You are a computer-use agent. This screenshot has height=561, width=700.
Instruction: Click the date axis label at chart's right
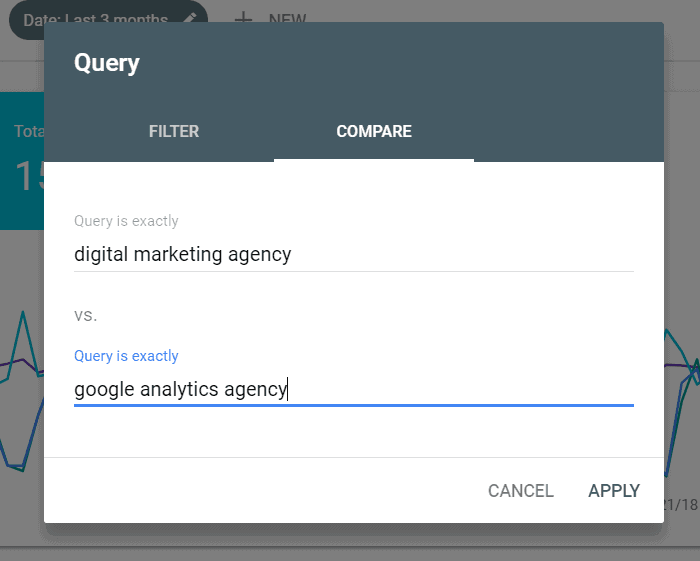tap(682, 505)
